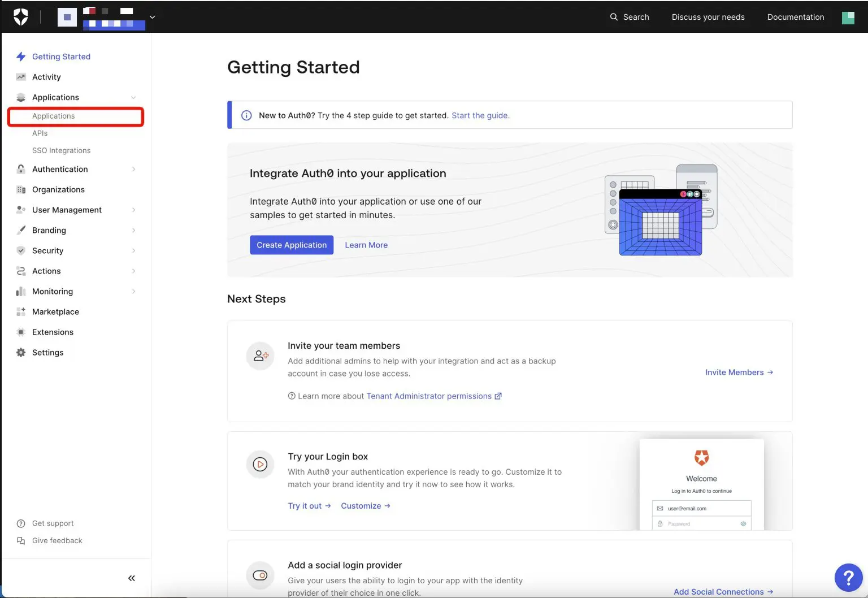Image resolution: width=868 pixels, height=598 pixels.
Task: Click the Try it out link
Action: 309,505
